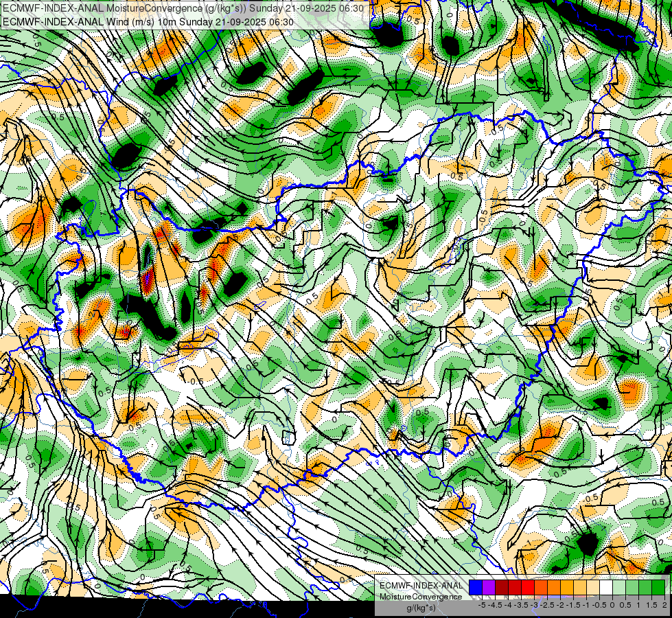The height and width of the screenshot is (618, 672).
Task: Click the legend tick label -4.5
Action: point(495,605)
